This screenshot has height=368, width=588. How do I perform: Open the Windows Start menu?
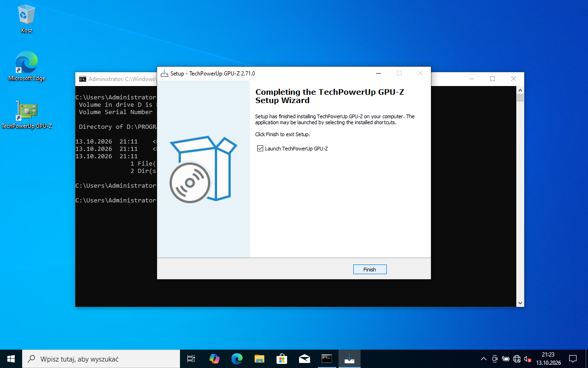tap(11, 359)
